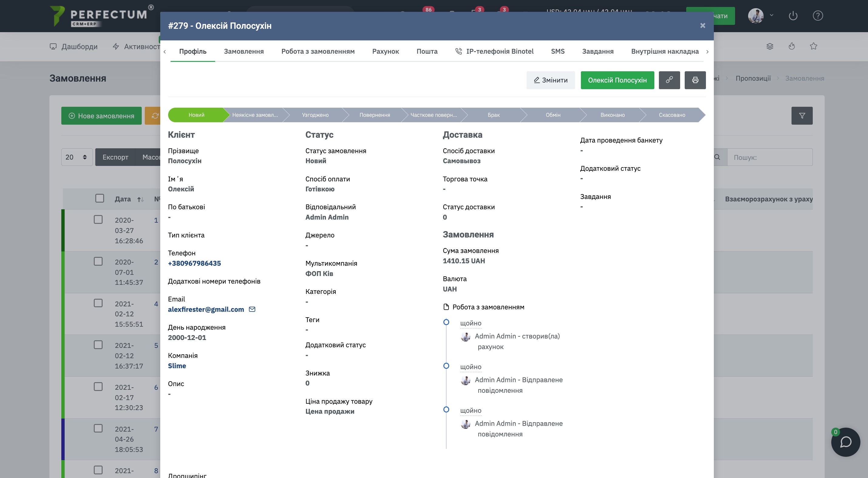This screenshot has height=478, width=868.
Task: Click the help question mark icon
Action: pos(818,16)
